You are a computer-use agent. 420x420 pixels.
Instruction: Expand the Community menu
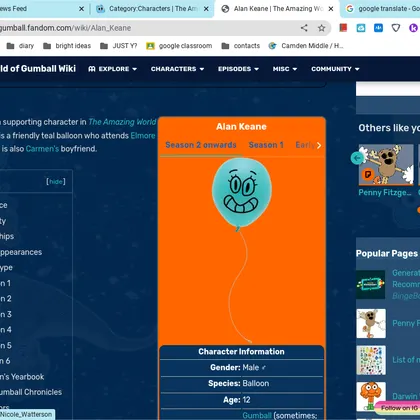coord(335,69)
